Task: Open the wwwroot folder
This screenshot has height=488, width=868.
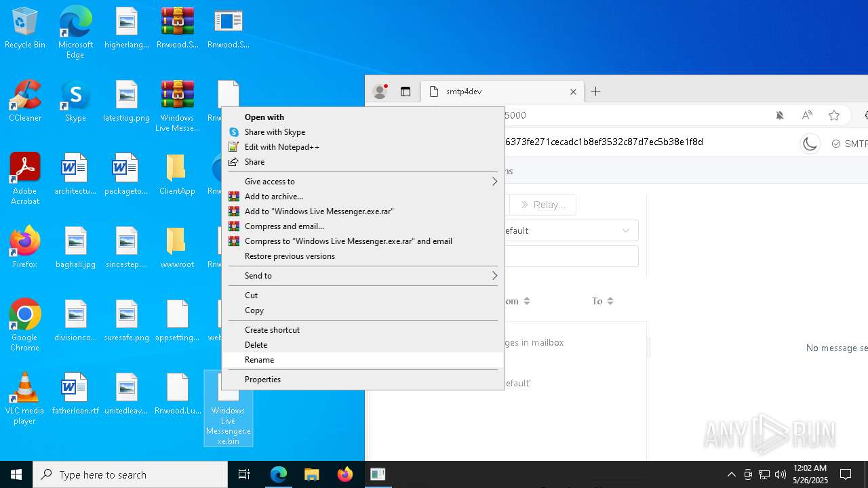Action: pos(178,248)
